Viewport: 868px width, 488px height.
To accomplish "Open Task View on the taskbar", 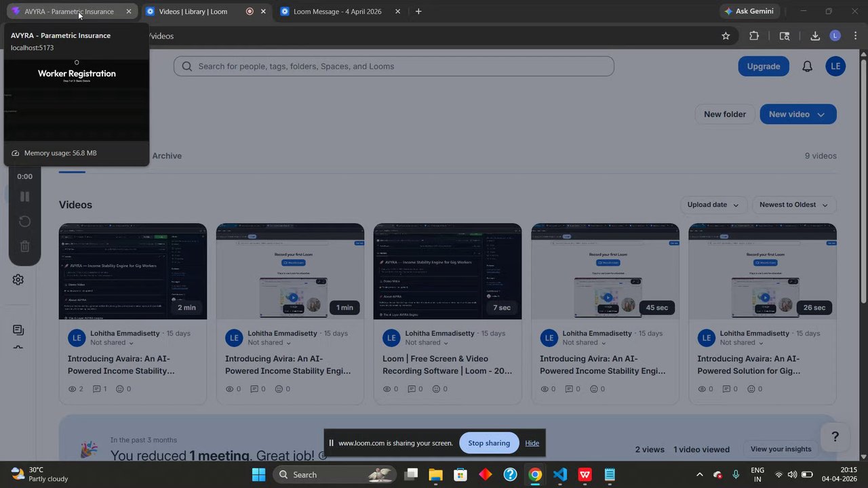I will click(x=411, y=474).
